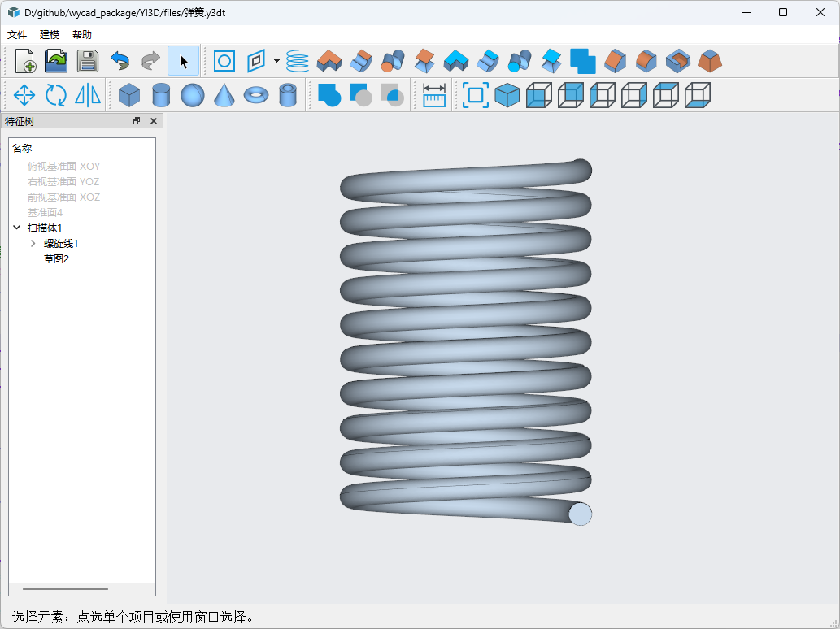
Task: Select 草图2 in the feature tree
Action: [x=56, y=259]
